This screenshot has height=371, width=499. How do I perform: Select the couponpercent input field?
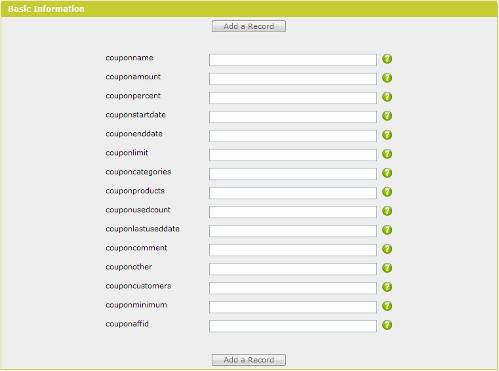pyautogui.click(x=293, y=98)
